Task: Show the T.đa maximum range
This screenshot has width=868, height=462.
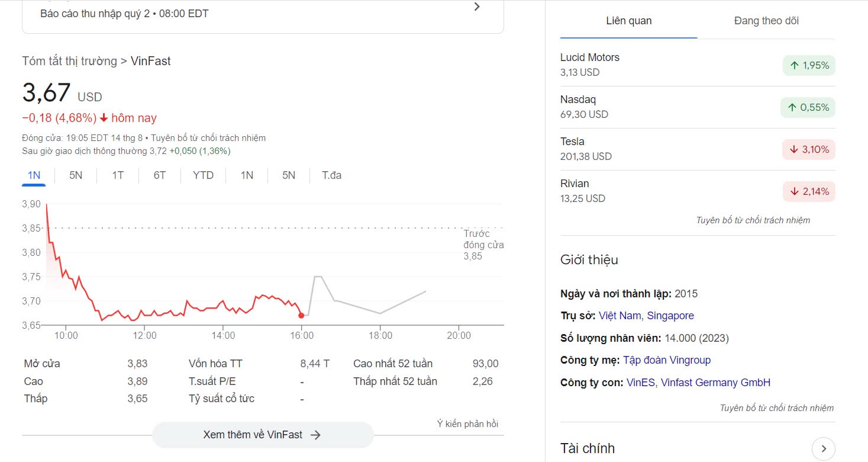Action: tap(331, 175)
